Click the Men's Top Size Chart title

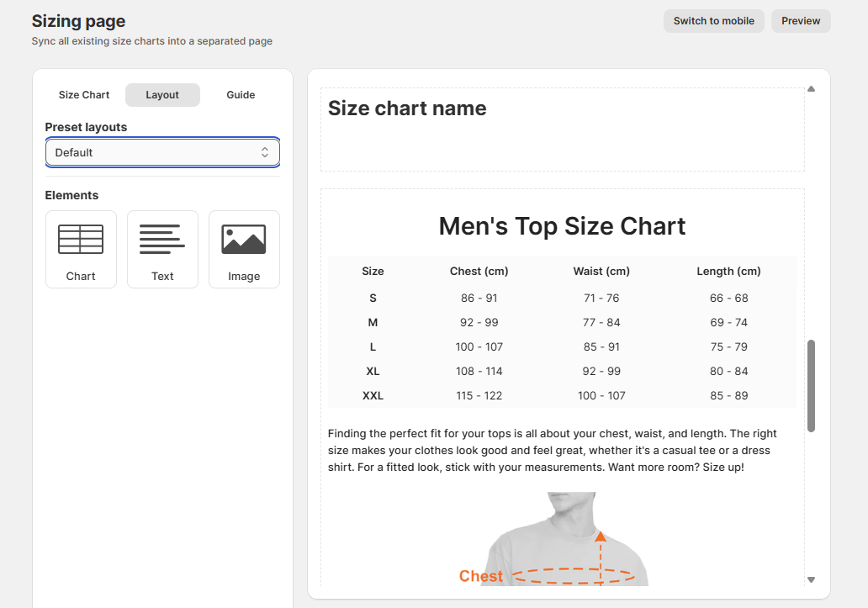click(x=562, y=226)
